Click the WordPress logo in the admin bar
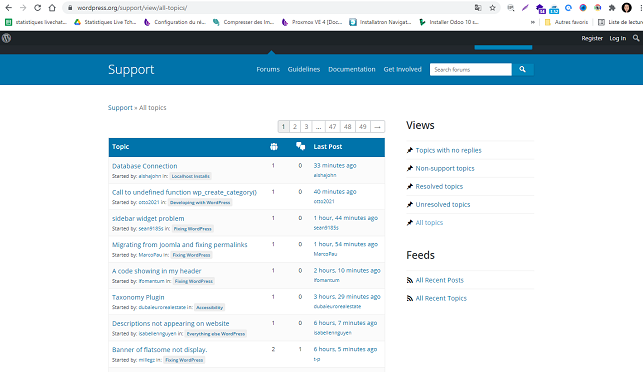643x372 pixels. [7, 38]
